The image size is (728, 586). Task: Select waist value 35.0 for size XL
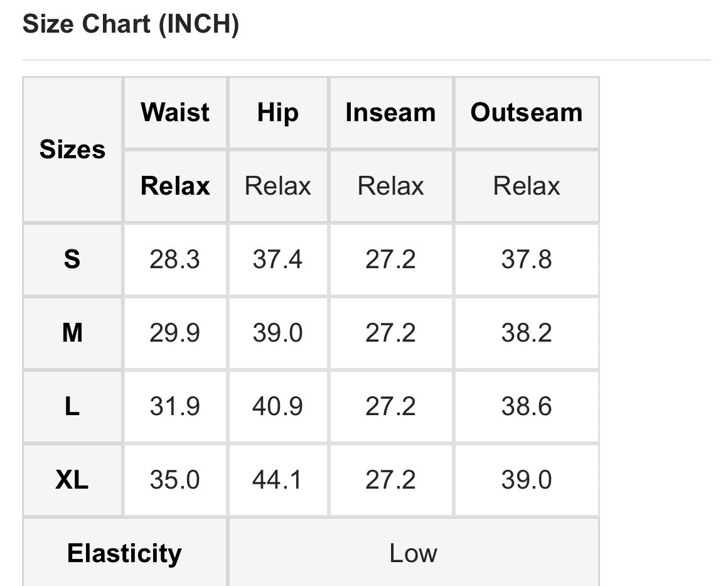pos(175,480)
